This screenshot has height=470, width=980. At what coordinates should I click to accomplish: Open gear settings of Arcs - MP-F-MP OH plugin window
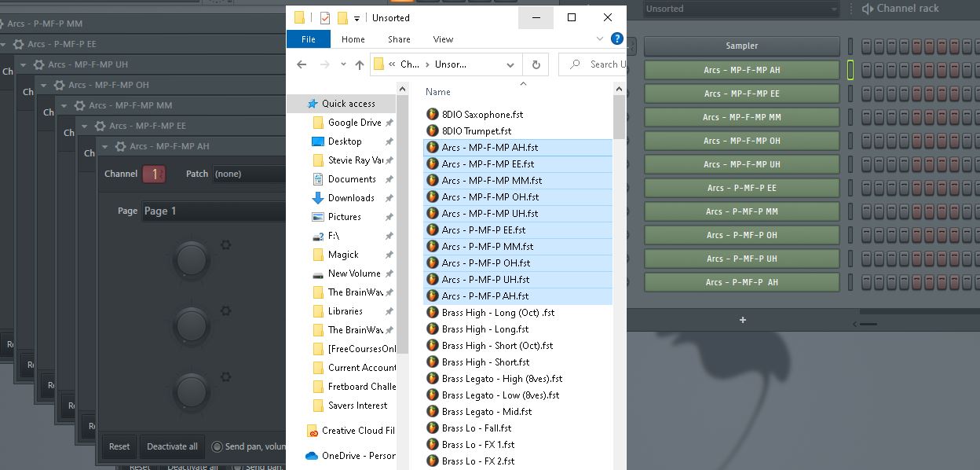pyautogui.click(x=59, y=85)
